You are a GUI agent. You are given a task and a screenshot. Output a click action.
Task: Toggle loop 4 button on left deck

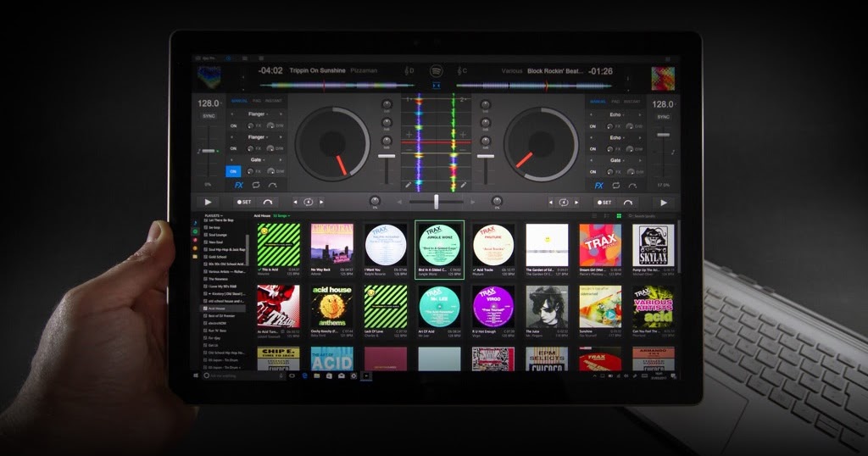309,202
